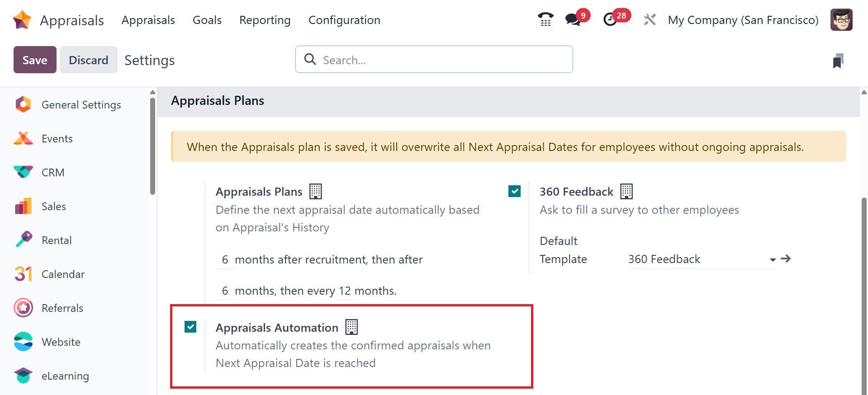Click the user avatar picture
The height and width of the screenshot is (395, 868).
click(841, 20)
